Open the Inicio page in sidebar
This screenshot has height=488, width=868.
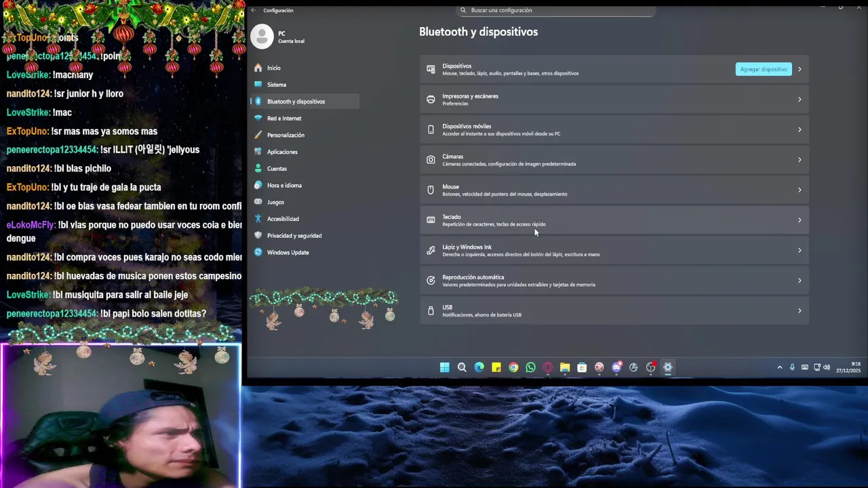[305, 68]
